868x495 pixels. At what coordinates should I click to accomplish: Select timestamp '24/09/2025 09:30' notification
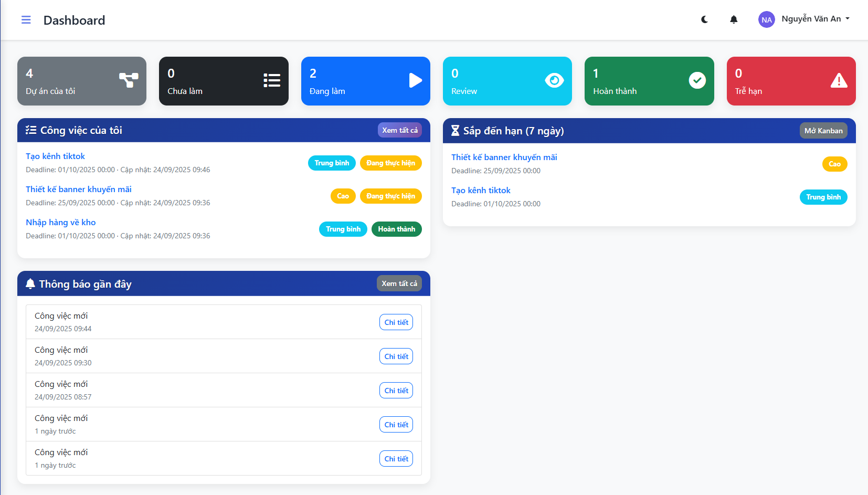point(63,363)
